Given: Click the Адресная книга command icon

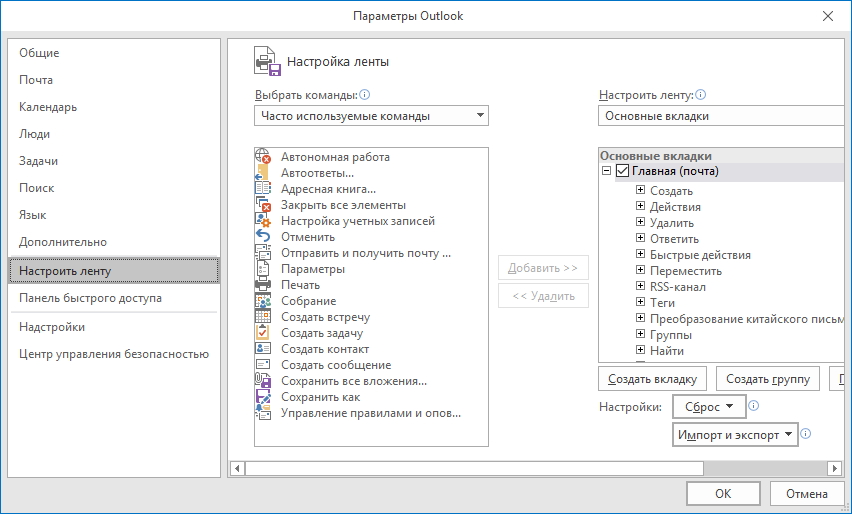Looking at the screenshot, I should click(x=263, y=189).
